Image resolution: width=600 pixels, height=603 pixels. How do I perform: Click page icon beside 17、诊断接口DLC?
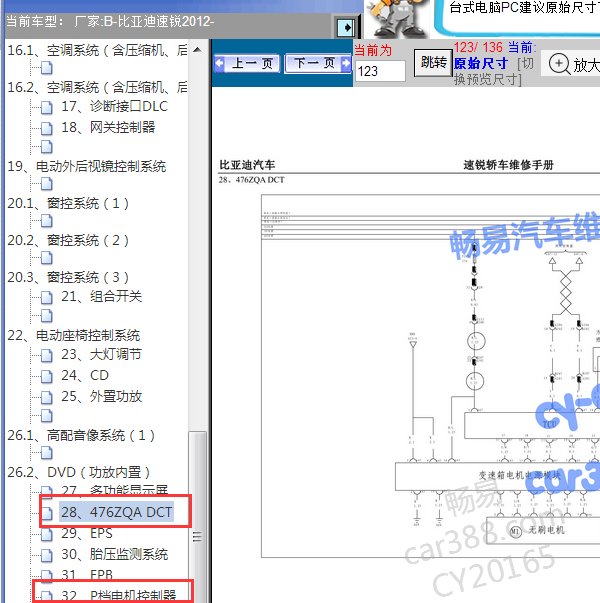(x=47, y=107)
